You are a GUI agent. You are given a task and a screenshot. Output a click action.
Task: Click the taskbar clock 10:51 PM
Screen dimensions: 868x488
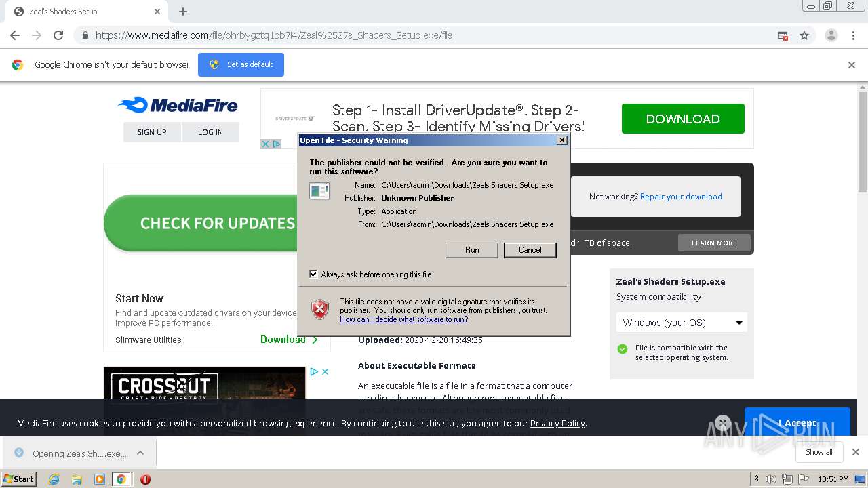(833, 479)
